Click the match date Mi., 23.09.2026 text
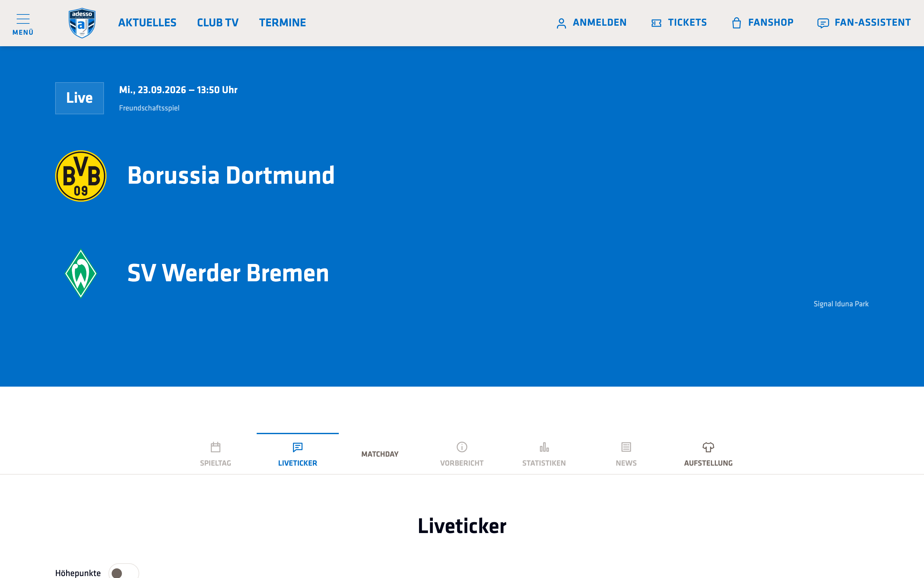Image resolution: width=924 pixels, height=578 pixels. click(178, 90)
